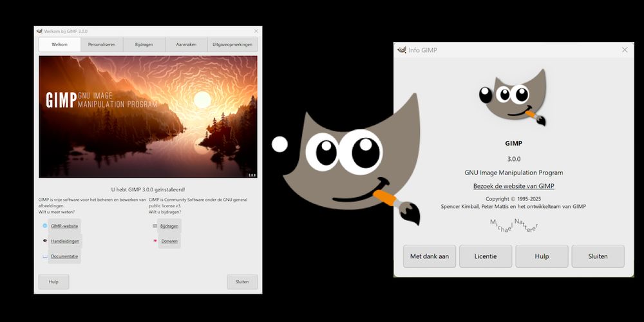Click the graduation cap icon beside Handleidingen
Screen dimensions: 644x322
pyautogui.click(x=45, y=241)
